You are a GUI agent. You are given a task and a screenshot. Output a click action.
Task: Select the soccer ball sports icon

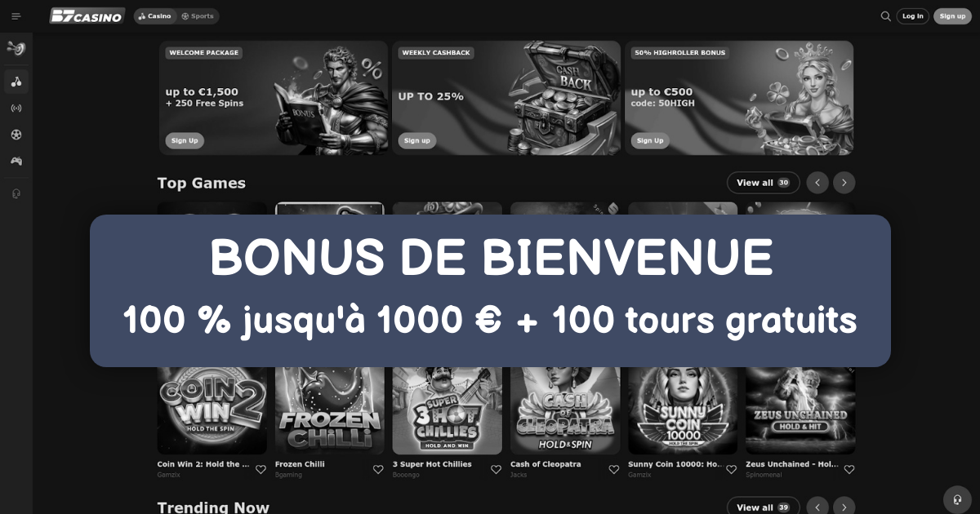(16, 135)
